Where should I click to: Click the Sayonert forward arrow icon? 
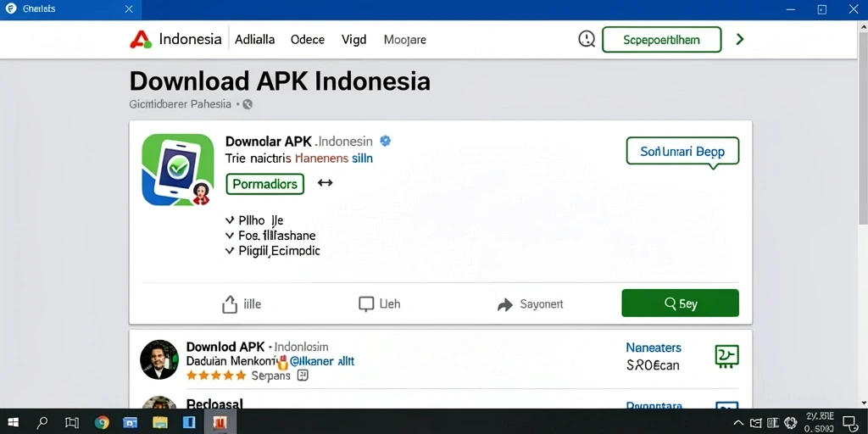click(x=505, y=304)
